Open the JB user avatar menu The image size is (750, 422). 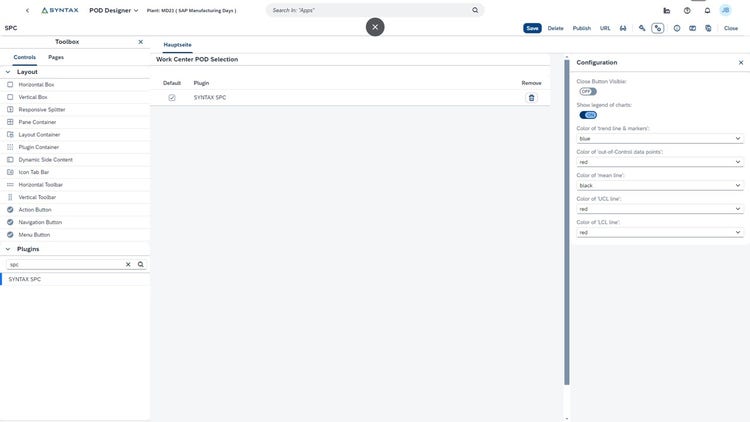pyautogui.click(x=726, y=10)
